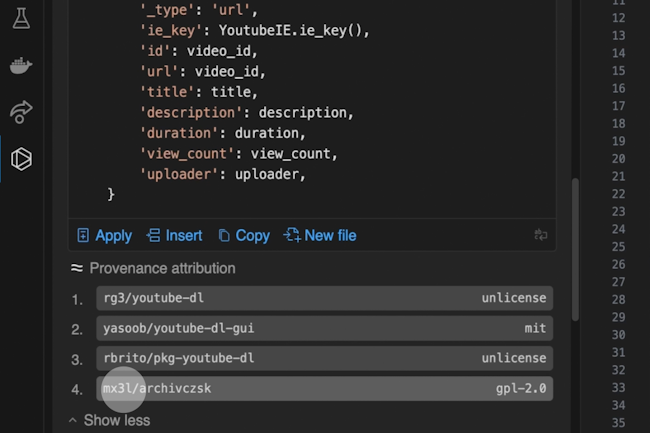Click the gpl-2.0 license label
The width and height of the screenshot is (650, 433).
[521, 388]
